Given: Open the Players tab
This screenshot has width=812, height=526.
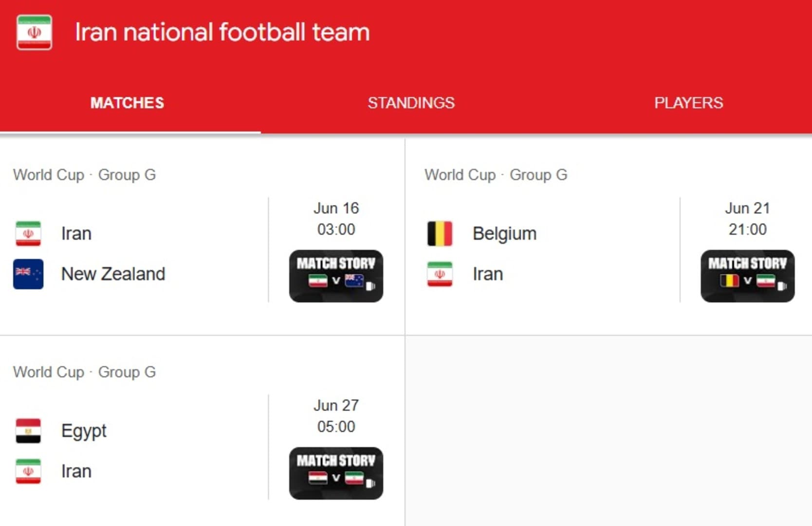Looking at the screenshot, I should click(x=688, y=103).
